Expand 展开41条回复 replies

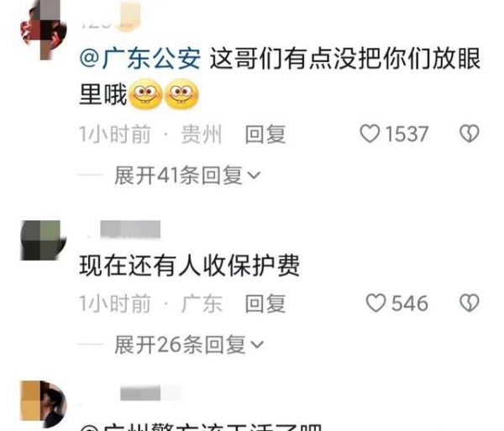(187, 176)
